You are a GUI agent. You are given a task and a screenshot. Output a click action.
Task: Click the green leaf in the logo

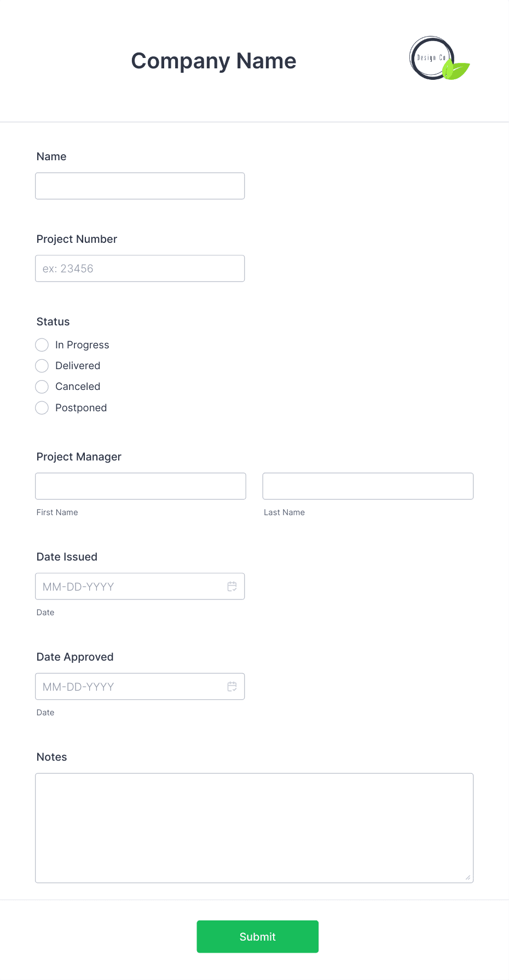pyautogui.click(x=455, y=70)
